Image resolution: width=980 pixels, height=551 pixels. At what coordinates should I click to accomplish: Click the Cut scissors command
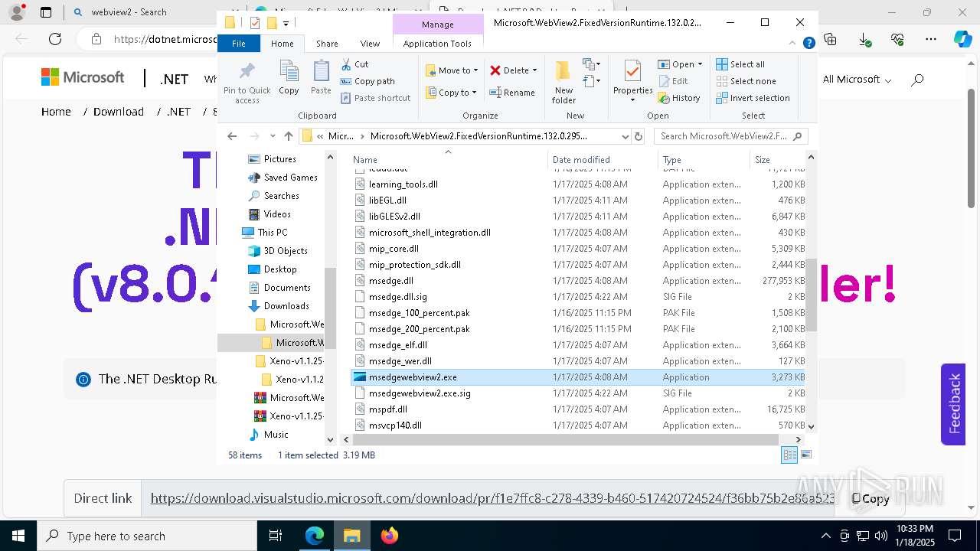point(354,64)
